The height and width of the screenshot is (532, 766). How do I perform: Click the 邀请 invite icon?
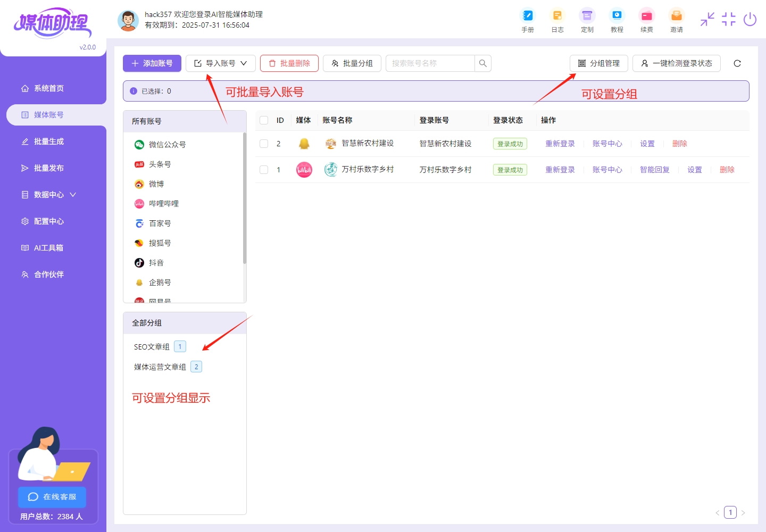click(676, 20)
